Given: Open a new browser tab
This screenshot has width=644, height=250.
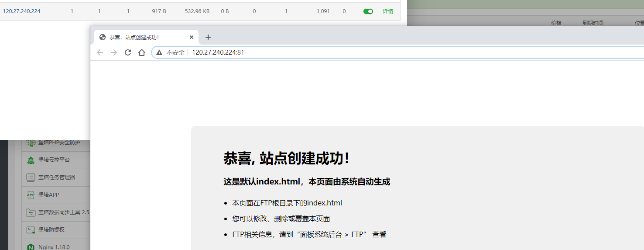Looking at the screenshot, I should click(x=208, y=37).
